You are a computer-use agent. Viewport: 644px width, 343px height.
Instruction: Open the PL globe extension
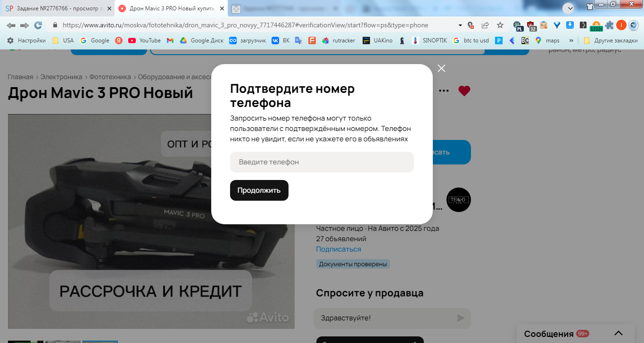point(519,26)
